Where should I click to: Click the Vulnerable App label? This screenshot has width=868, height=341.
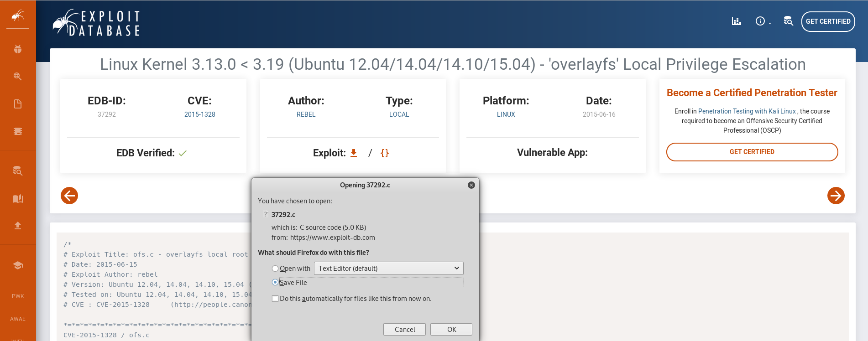coord(552,153)
